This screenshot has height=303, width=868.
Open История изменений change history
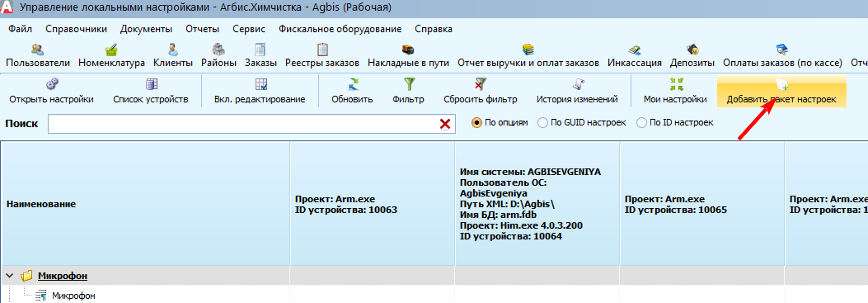coord(577,92)
